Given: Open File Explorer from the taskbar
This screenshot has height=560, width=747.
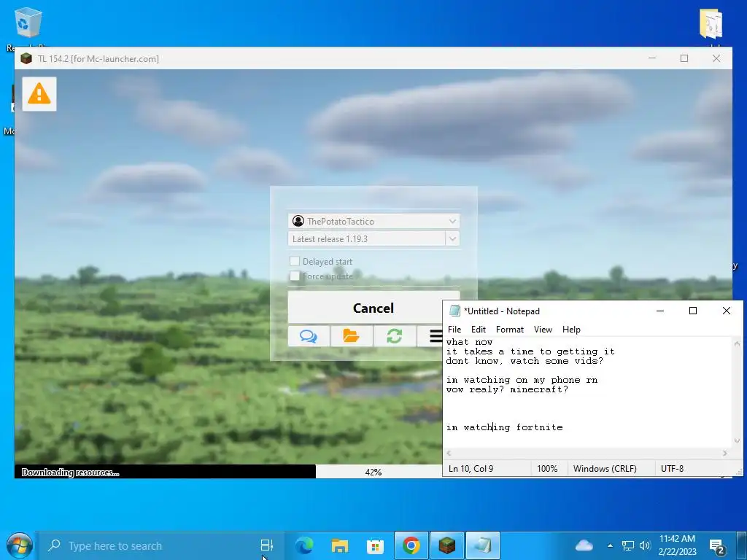Looking at the screenshot, I should pos(340,545).
